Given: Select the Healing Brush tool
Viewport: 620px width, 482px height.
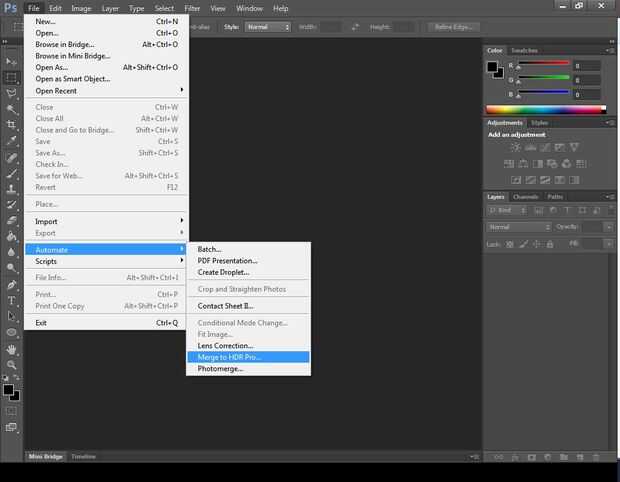Looking at the screenshot, I should tap(11, 157).
